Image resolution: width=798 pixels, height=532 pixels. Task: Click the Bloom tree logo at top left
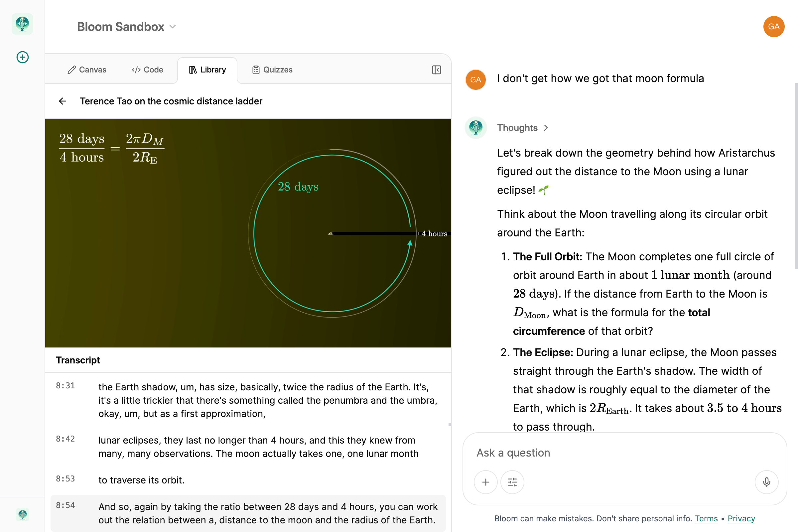click(22, 24)
